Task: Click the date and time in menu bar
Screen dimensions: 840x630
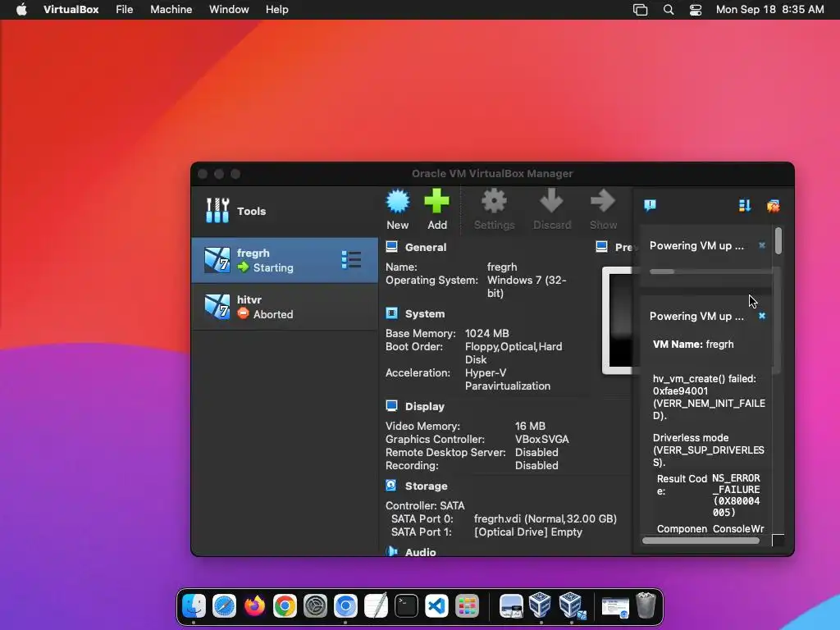Action: 769,10
